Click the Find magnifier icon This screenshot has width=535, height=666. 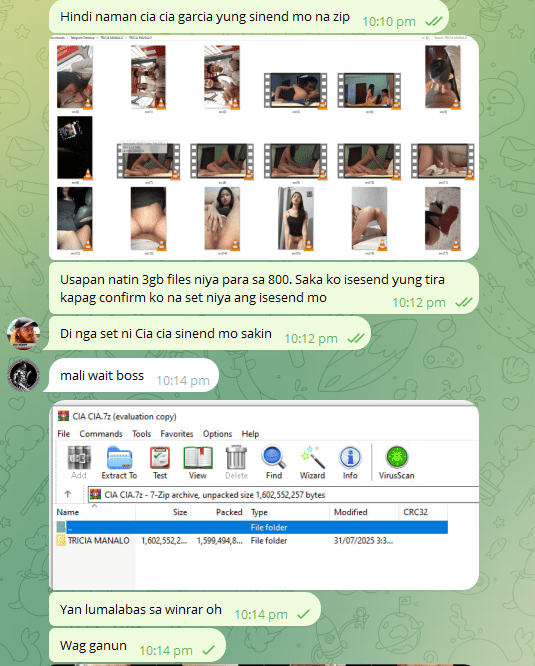point(274,458)
